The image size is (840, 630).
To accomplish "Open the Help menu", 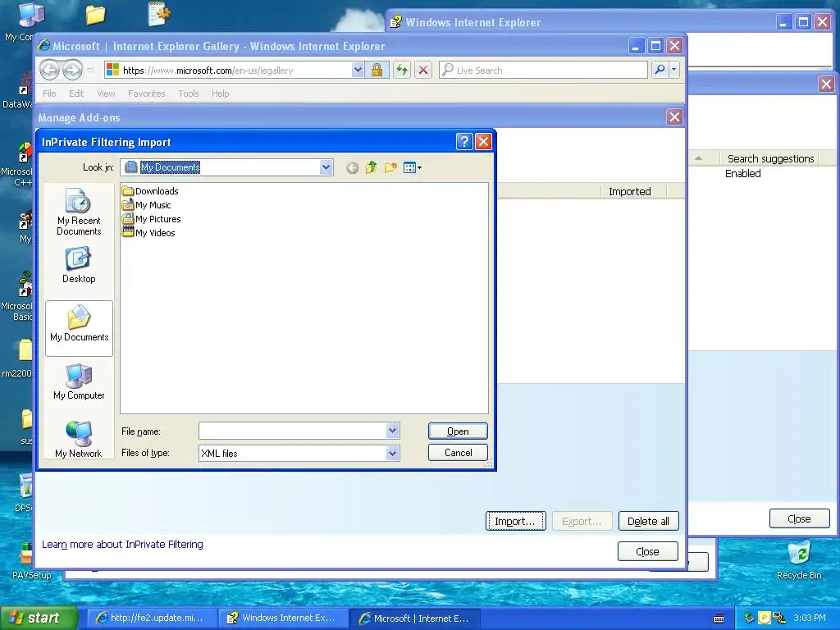I will [220, 94].
